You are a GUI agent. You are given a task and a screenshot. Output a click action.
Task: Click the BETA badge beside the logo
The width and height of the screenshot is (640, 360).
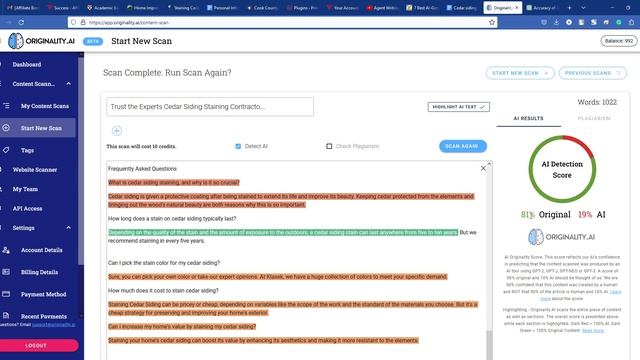93,41
